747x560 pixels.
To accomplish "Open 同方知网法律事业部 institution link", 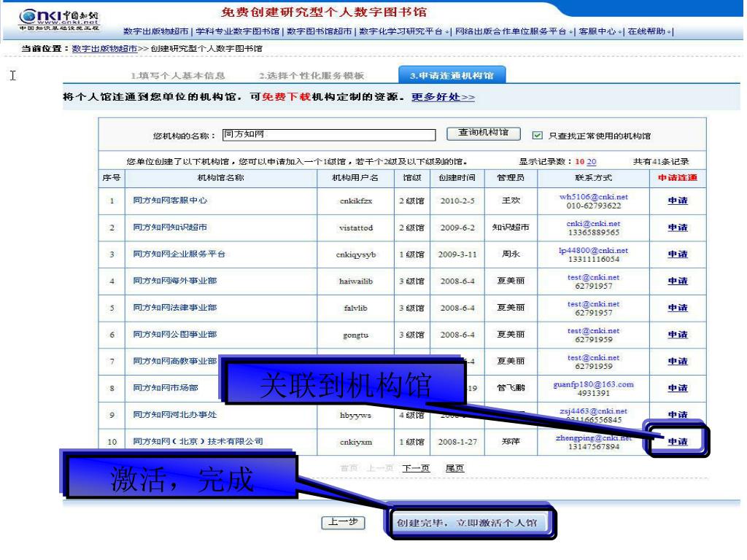I will 175,308.
